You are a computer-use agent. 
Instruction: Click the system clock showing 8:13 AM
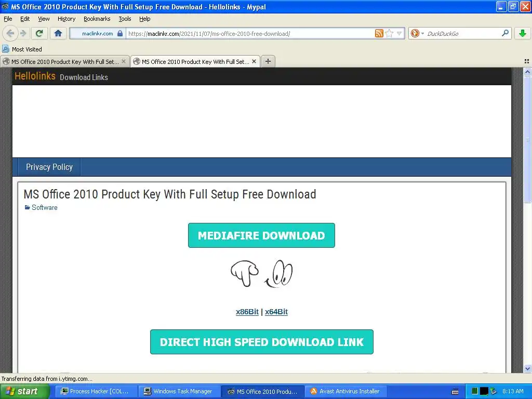[513, 391]
